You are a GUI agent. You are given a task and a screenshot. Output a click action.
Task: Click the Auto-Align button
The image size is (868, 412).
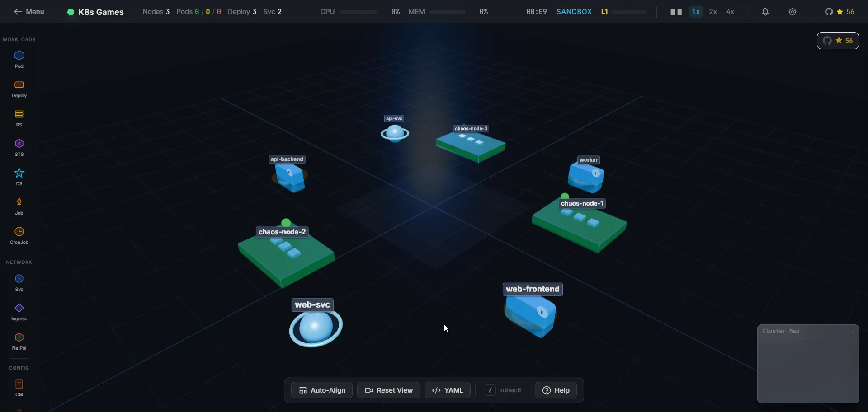tap(321, 390)
